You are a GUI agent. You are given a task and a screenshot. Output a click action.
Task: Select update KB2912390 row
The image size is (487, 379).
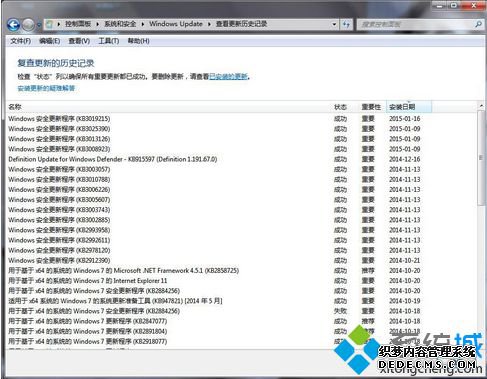[x=241, y=260]
